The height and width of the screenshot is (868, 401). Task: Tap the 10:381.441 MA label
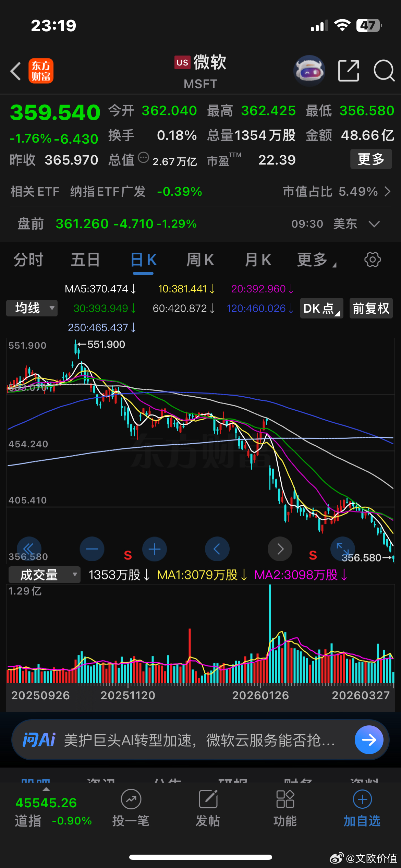pyautogui.click(x=186, y=289)
